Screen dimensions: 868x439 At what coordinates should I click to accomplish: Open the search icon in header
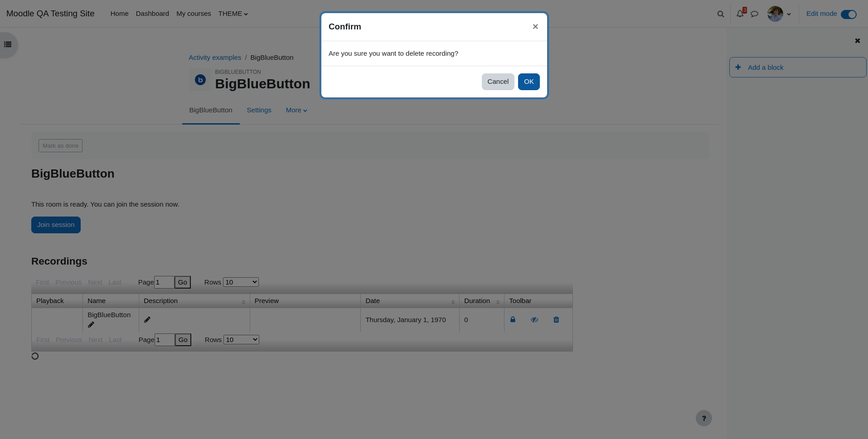pyautogui.click(x=720, y=14)
